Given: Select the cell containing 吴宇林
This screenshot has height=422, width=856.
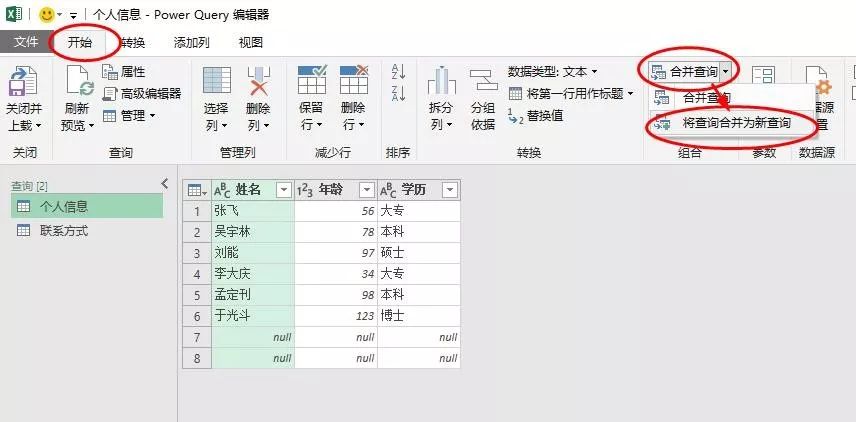Looking at the screenshot, I should point(253,232).
